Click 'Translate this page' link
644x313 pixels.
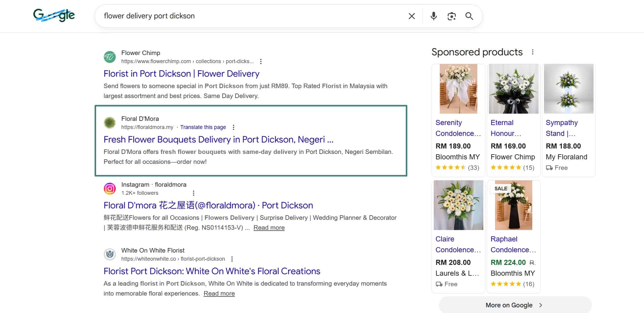pos(203,127)
